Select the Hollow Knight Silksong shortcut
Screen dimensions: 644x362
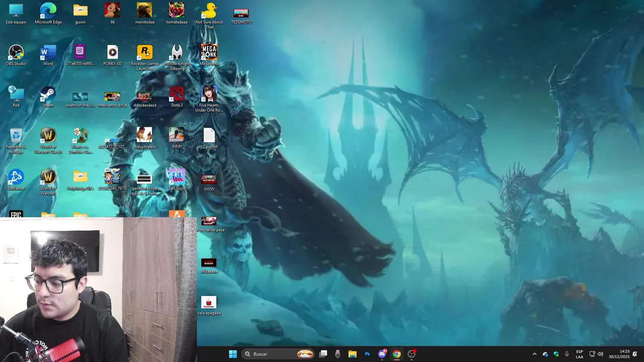[x=177, y=58]
